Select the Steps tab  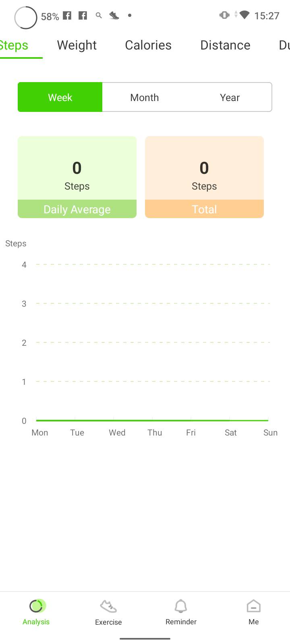click(x=14, y=45)
